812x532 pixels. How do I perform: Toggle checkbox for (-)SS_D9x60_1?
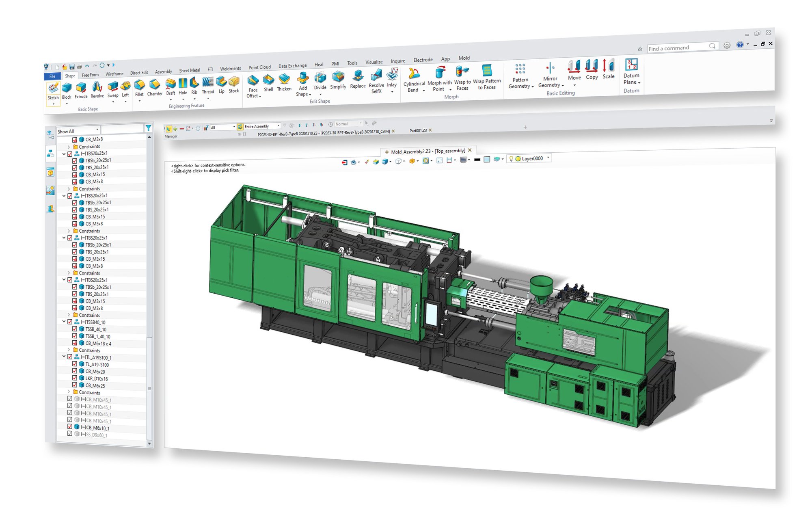(70, 434)
